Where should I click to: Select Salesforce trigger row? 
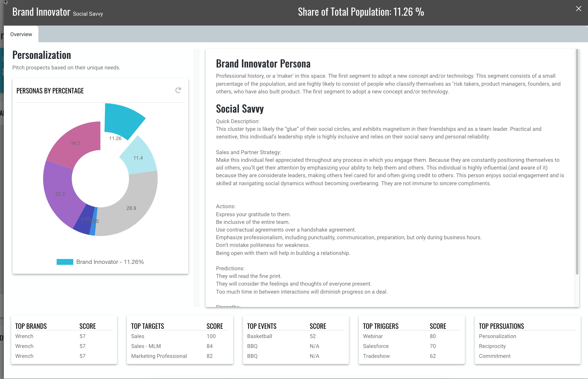coord(376,346)
